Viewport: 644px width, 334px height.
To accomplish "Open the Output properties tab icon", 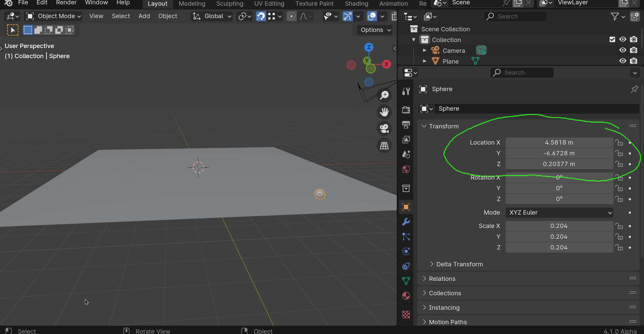I will click(x=406, y=125).
